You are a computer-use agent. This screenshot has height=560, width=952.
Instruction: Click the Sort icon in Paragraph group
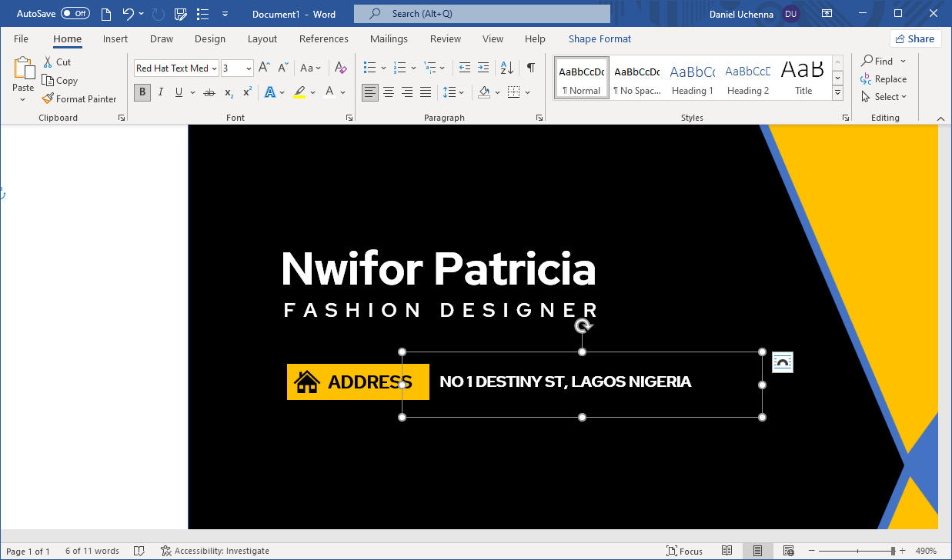tap(507, 68)
